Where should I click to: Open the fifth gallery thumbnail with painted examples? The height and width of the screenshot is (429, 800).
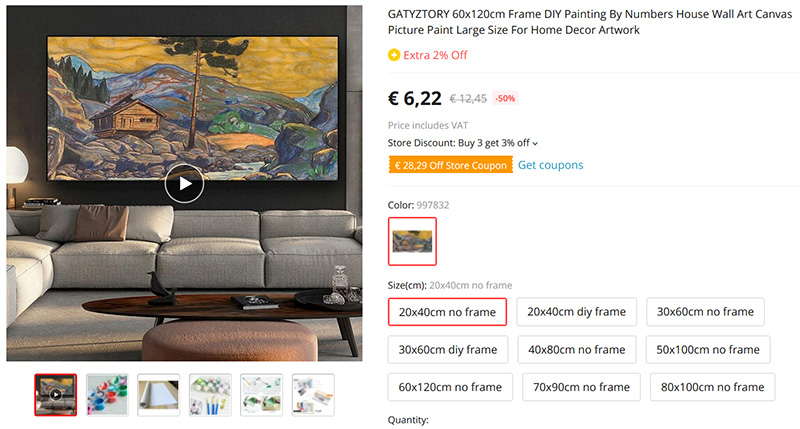[262, 395]
